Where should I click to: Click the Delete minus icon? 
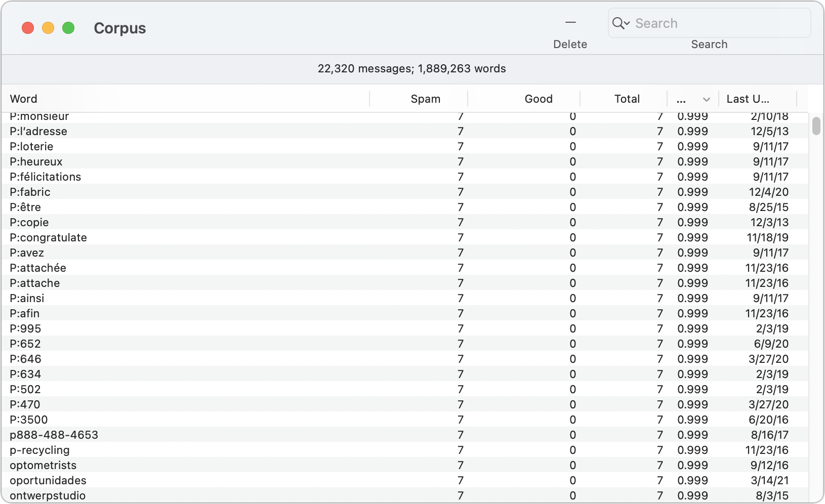pos(570,22)
